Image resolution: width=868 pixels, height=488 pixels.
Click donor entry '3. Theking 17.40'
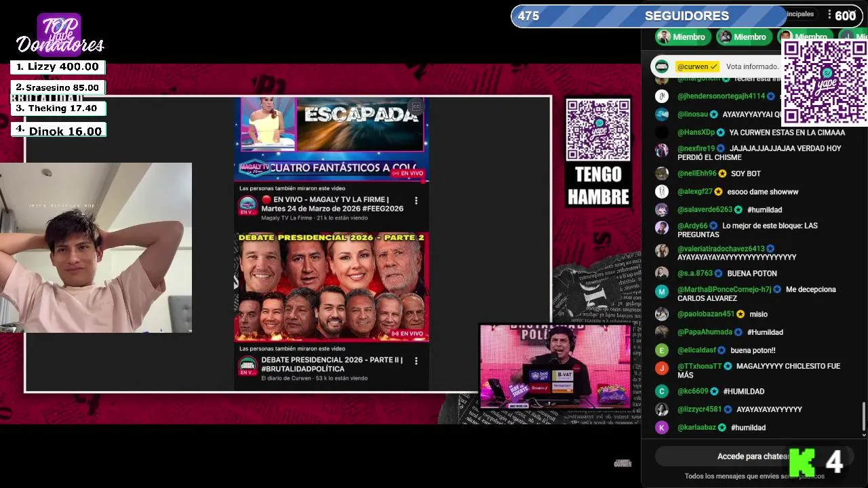click(58, 108)
